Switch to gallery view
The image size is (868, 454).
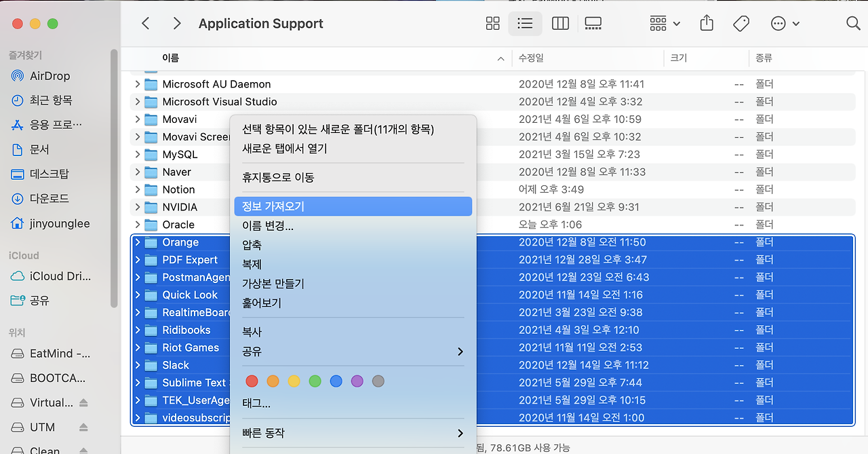pyautogui.click(x=593, y=24)
